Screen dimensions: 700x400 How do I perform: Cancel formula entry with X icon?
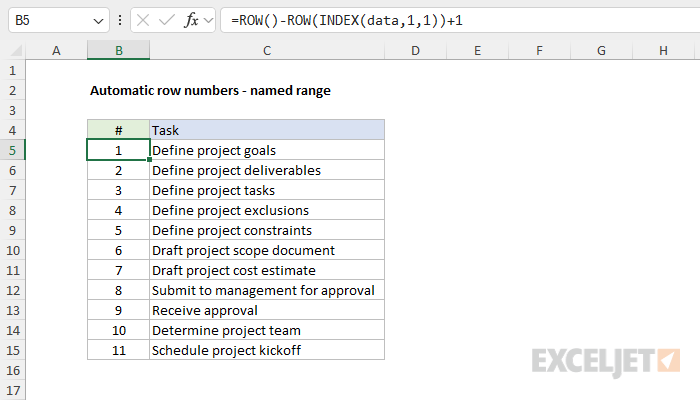point(143,20)
